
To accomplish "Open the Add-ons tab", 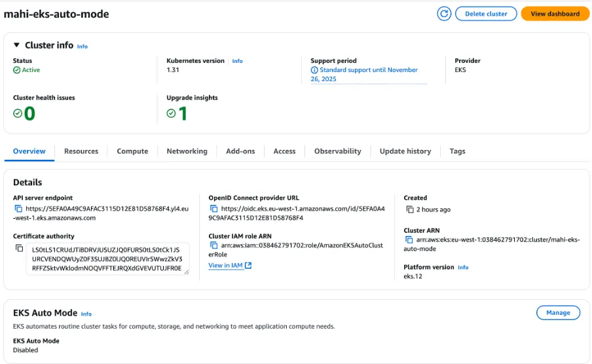I will click(x=240, y=151).
